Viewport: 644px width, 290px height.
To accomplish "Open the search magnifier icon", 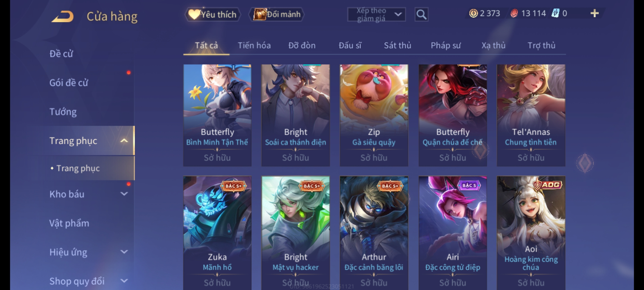I will coord(421,15).
